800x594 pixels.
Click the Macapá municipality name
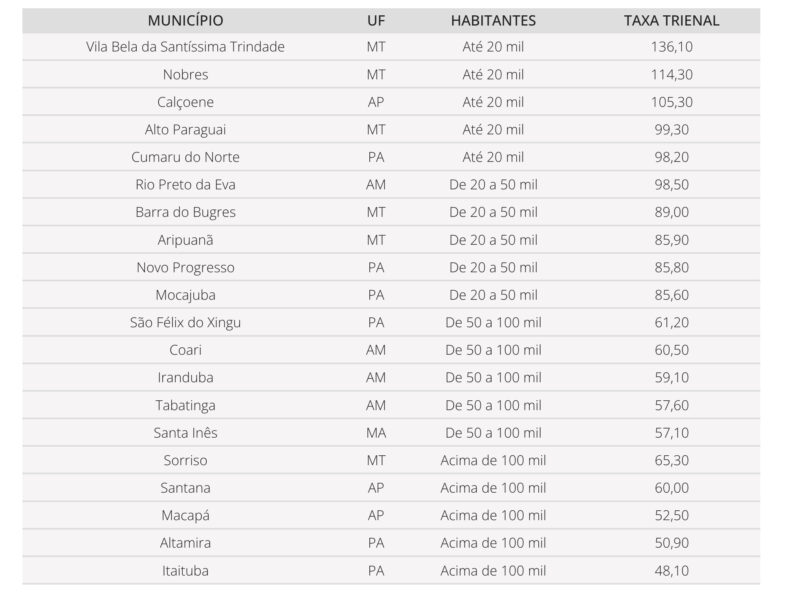point(185,516)
